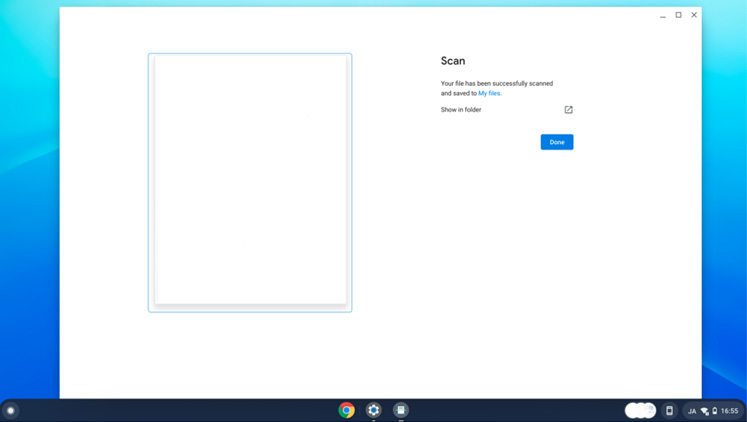Open the holding space pill in shelf
Image resolution: width=747 pixels, height=422 pixels.
[x=640, y=410]
